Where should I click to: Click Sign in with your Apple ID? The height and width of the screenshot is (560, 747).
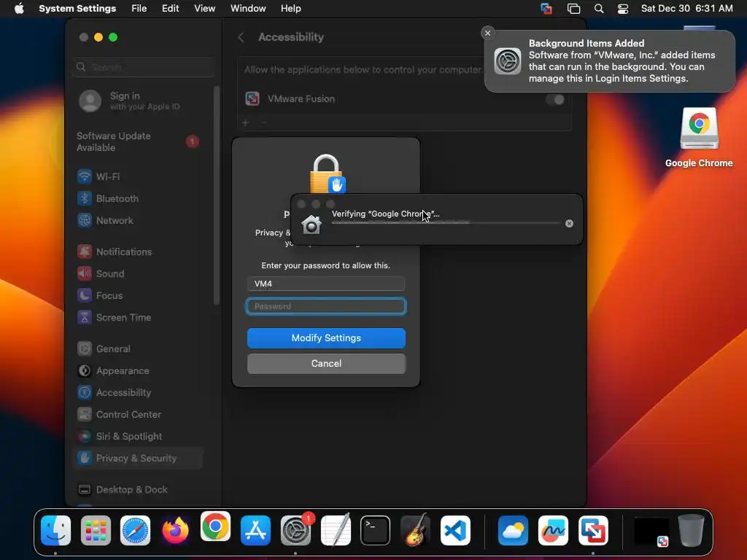[x=130, y=101]
